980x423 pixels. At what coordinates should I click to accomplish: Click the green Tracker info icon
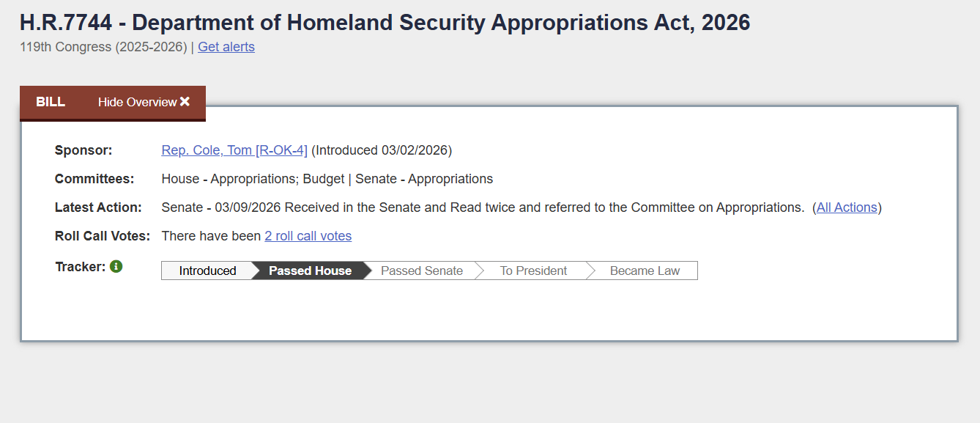coord(116,267)
